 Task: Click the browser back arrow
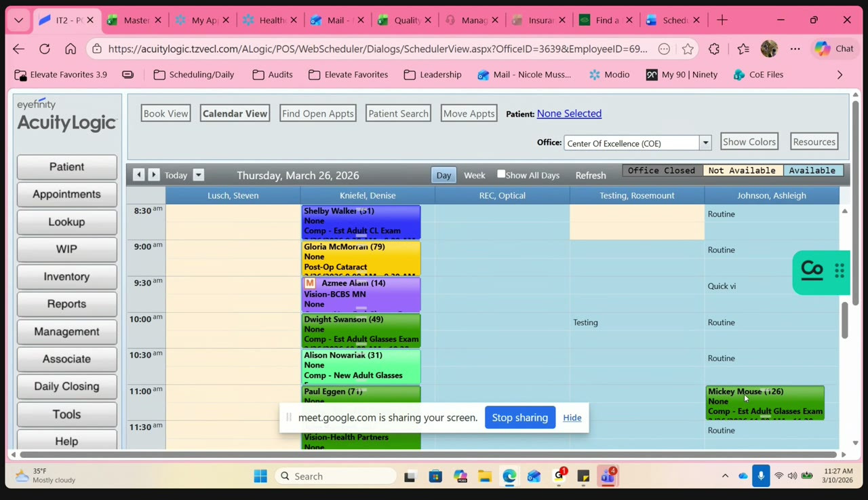(18, 49)
